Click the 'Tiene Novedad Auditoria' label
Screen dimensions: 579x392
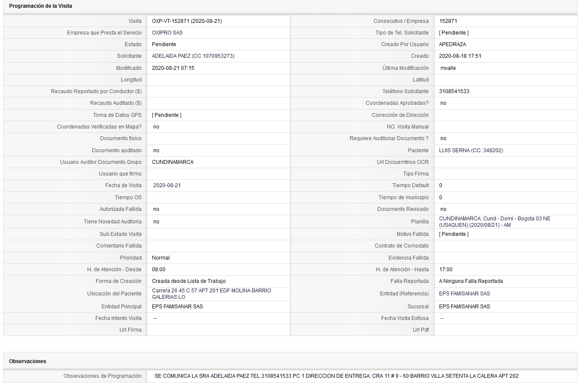[113, 222]
